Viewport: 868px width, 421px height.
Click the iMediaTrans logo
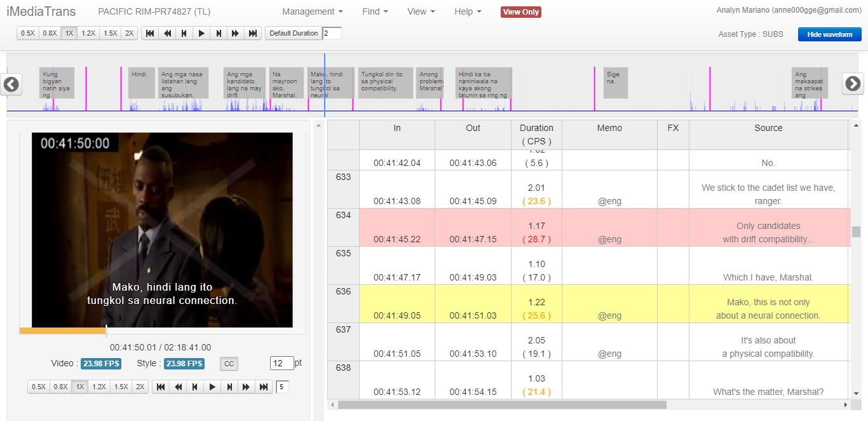[x=41, y=11]
